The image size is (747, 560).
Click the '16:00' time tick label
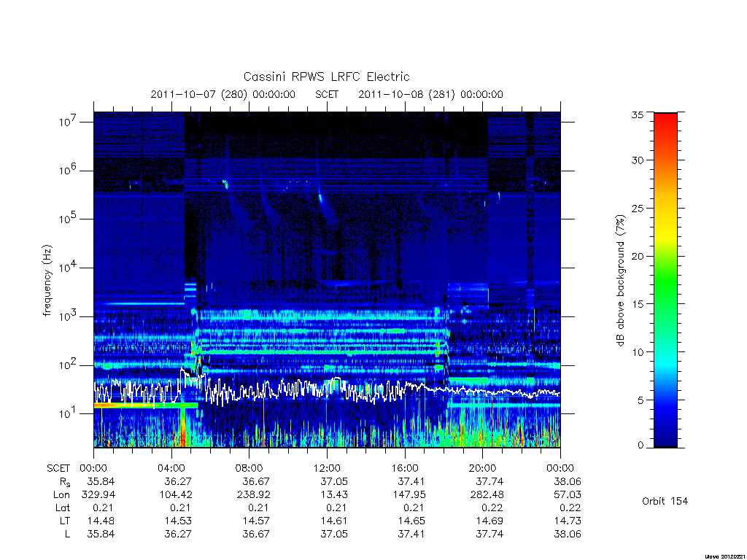[x=404, y=468]
